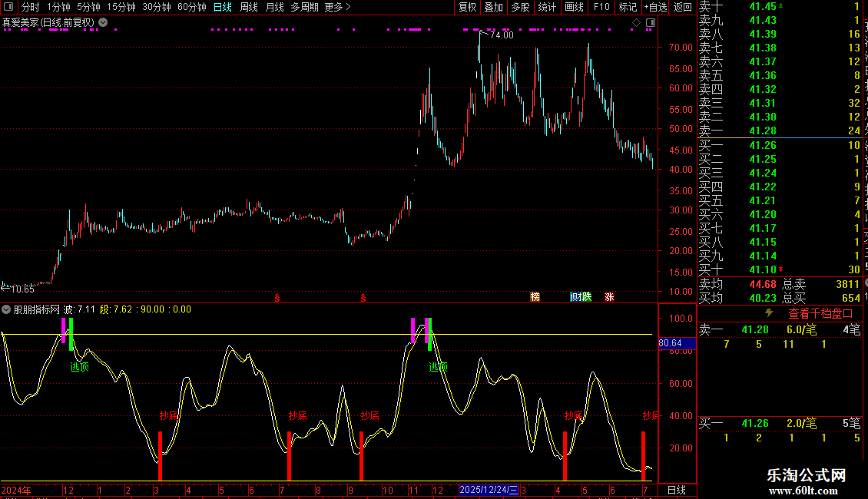The height and width of the screenshot is (499, 868).
Task: Switch to 周线 weekly chart
Action: click(x=249, y=7)
